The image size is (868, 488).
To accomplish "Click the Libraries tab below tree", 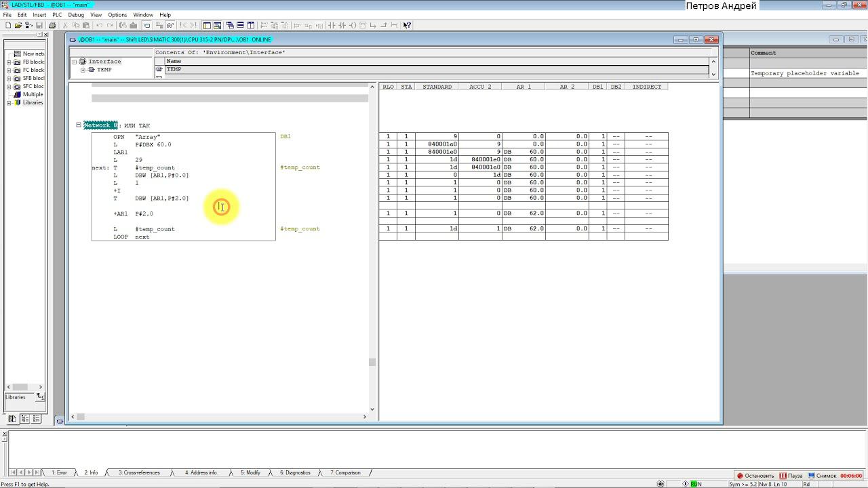I will [16, 397].
